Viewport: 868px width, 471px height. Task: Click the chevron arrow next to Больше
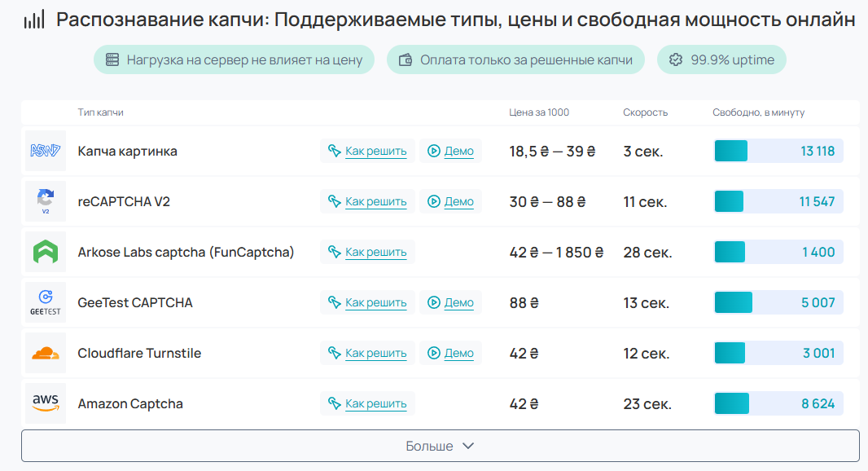(x=468, y=446)
